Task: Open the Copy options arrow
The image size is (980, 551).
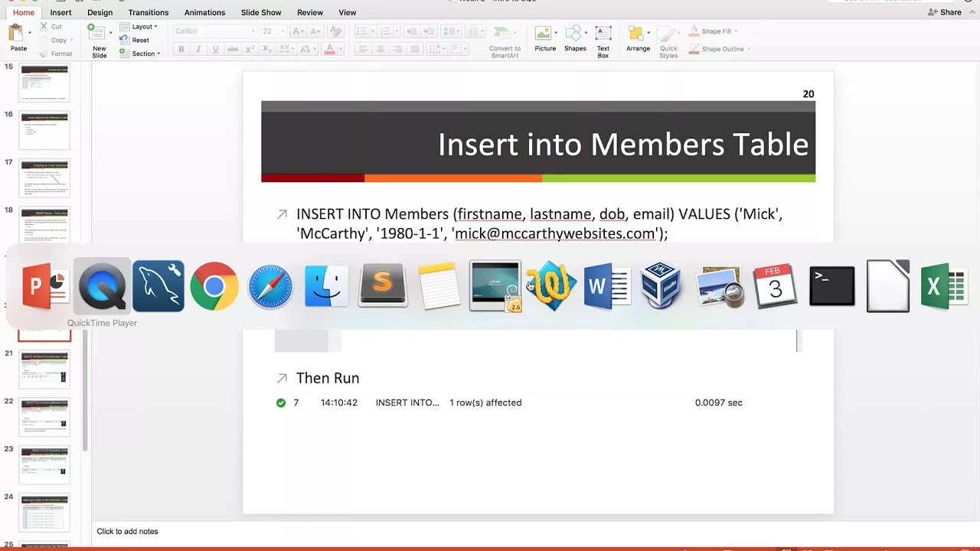Action: coord(72,40)
